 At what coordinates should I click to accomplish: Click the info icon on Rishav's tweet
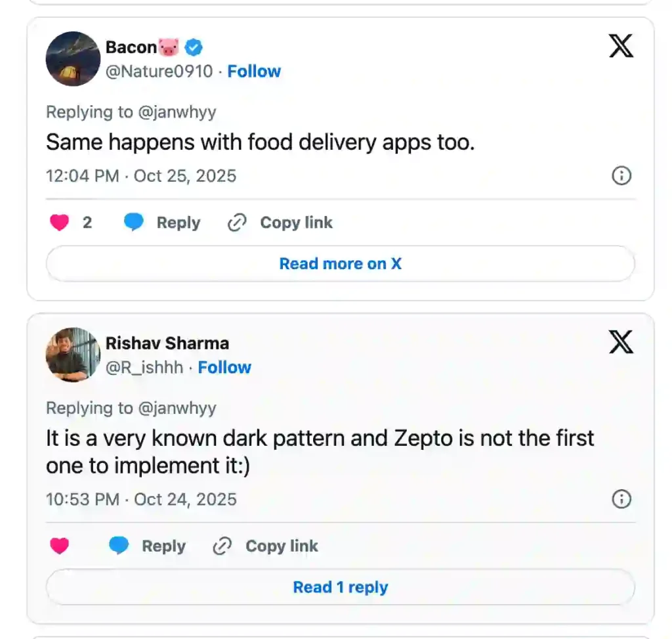[621, 499]
